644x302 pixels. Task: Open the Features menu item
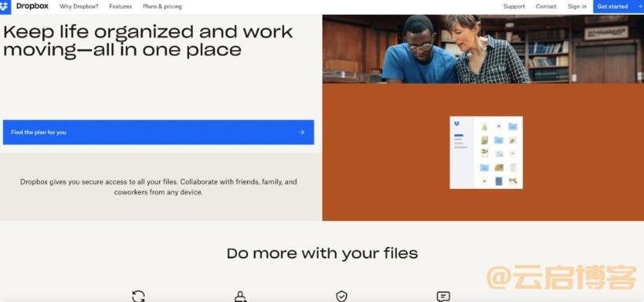[x=121, y=6]
